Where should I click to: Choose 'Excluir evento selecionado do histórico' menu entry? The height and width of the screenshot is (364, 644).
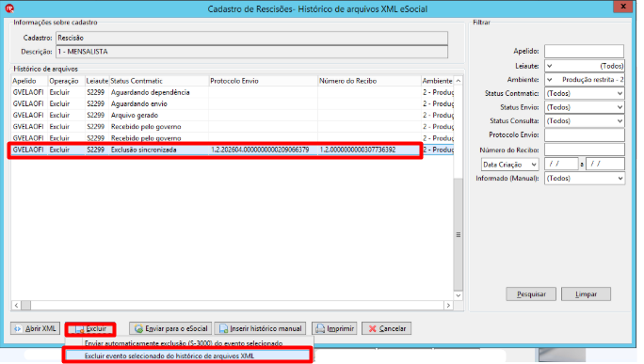188,356
